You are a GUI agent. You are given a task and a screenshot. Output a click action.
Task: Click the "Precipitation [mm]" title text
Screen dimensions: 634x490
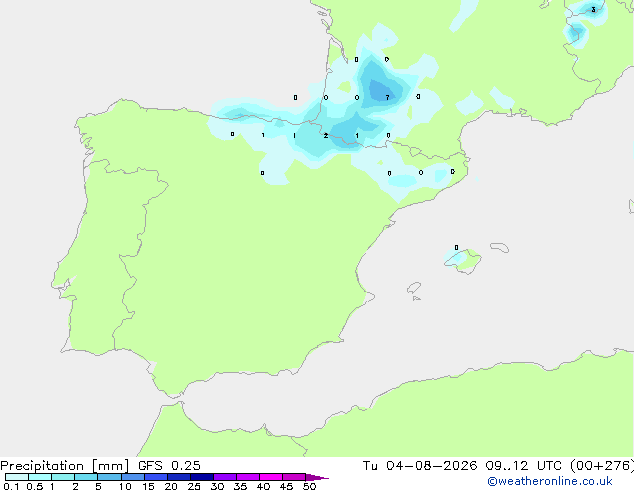tap(65, 466)
